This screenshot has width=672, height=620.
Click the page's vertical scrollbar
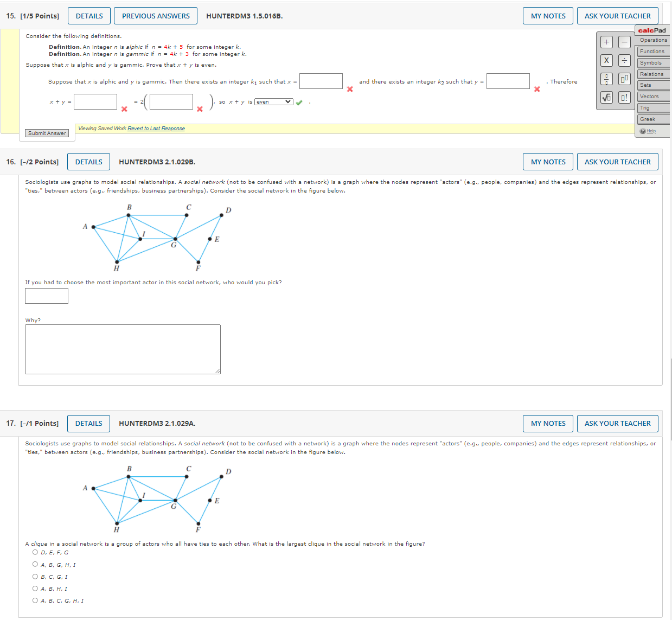(x=671, y=399)
